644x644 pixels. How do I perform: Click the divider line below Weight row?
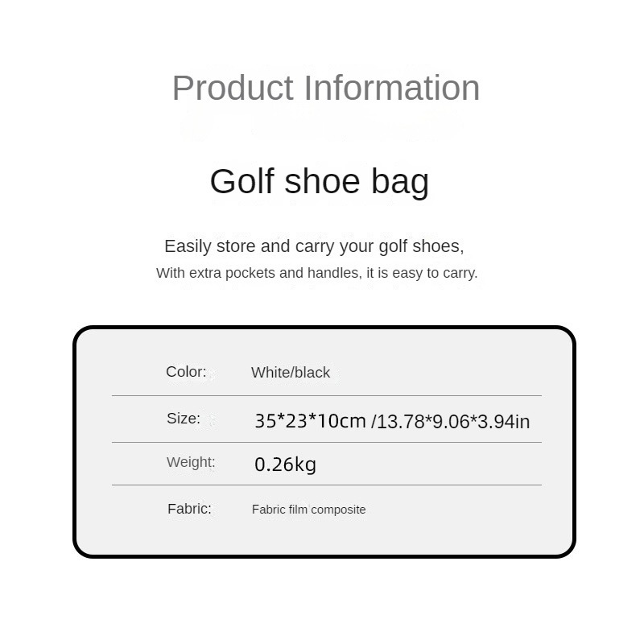click(x=327, y=485)
